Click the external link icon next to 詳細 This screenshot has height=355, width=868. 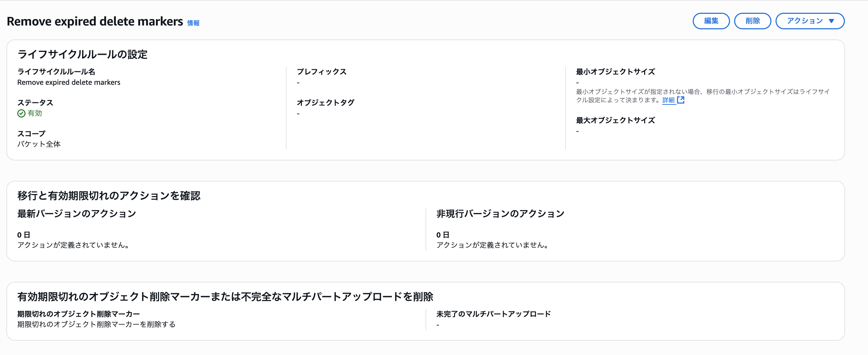pos(681,100)
